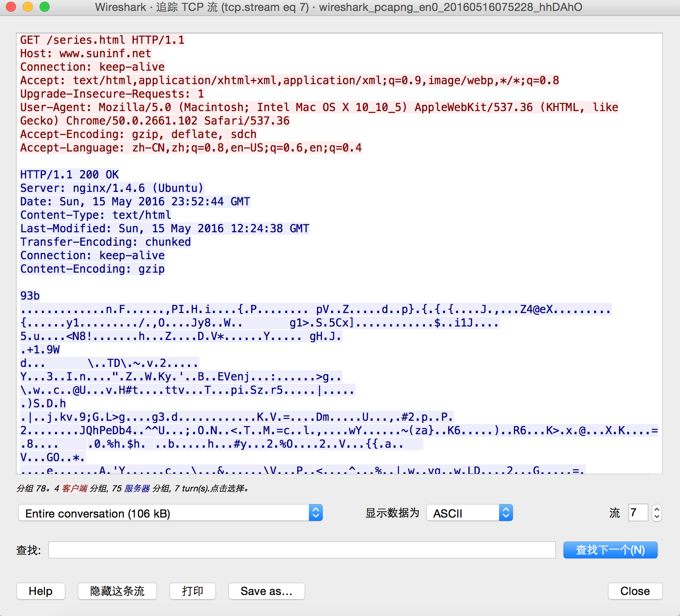Click the 'Transfer-Encoding: chunked' line
Image resolution: width=680 pixels, height=616 pixels.
pos(106,242)
